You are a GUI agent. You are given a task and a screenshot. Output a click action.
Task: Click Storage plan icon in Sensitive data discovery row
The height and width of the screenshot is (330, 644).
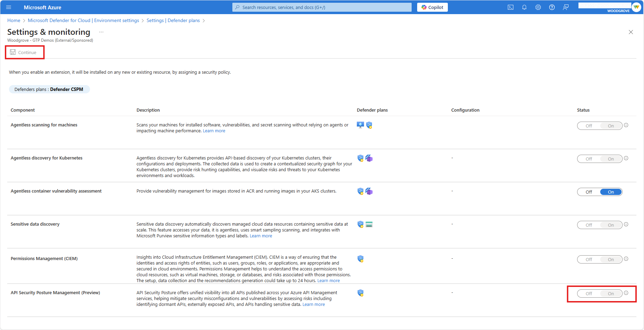[369, 225]
